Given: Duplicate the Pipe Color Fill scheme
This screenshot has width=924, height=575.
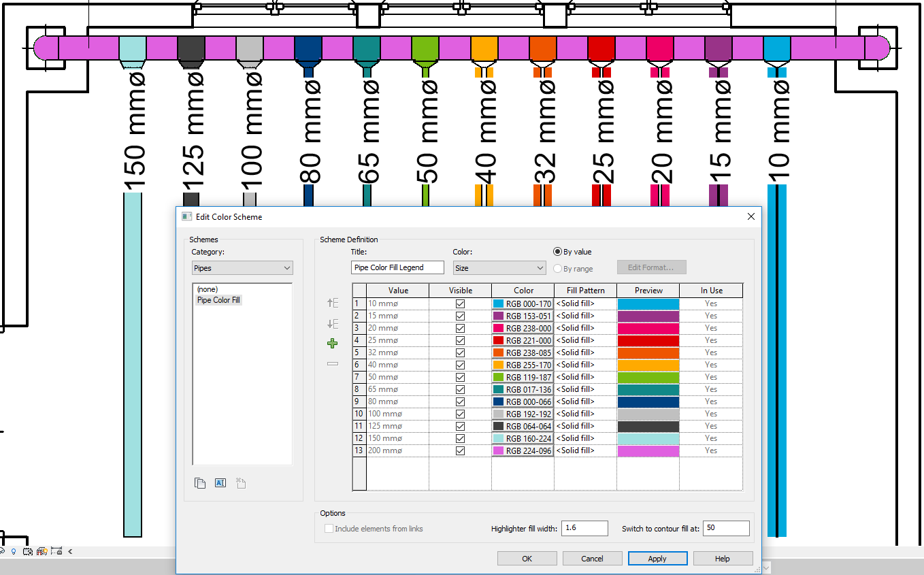Looking at the screenshot, I should click(201, 482).
